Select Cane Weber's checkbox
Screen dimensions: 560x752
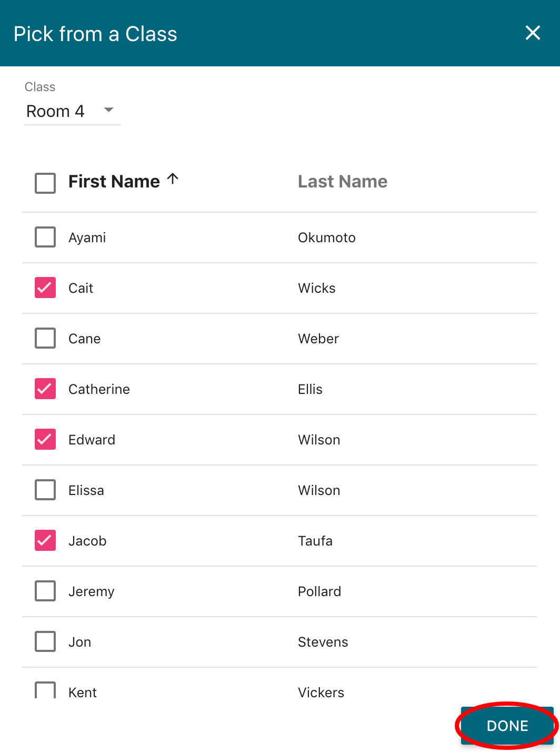(45, 338)
